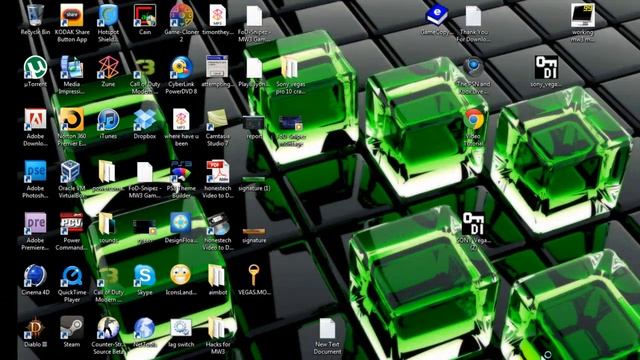Open Media Impression shortcut
640x360 pixels.
tap(72, 67)
